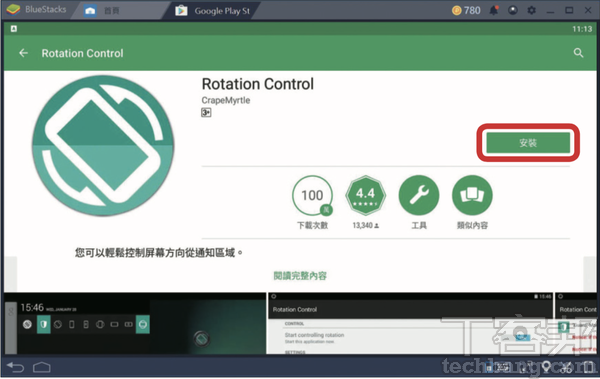Image resolution: width=600 pixels, height=379 pixels.
Task: Click the notification icon in Android status bar
Action: point(14,29)
